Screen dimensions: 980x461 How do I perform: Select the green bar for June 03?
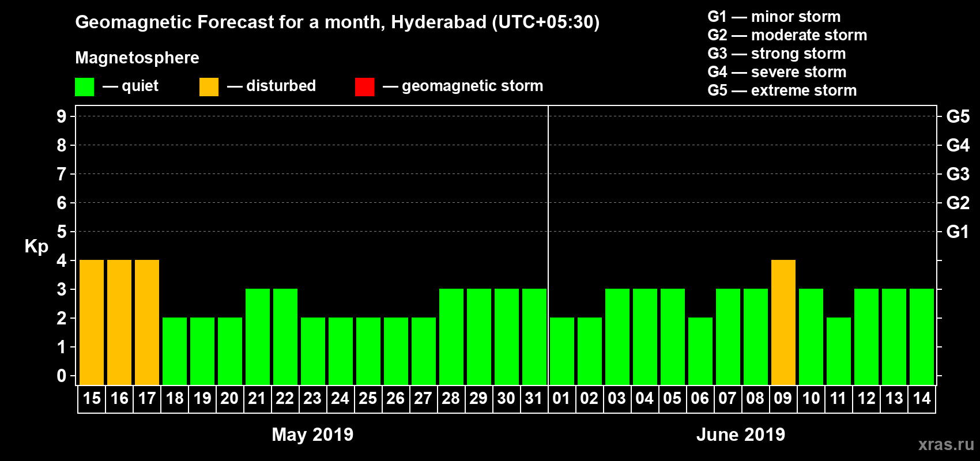coord(617,337)
